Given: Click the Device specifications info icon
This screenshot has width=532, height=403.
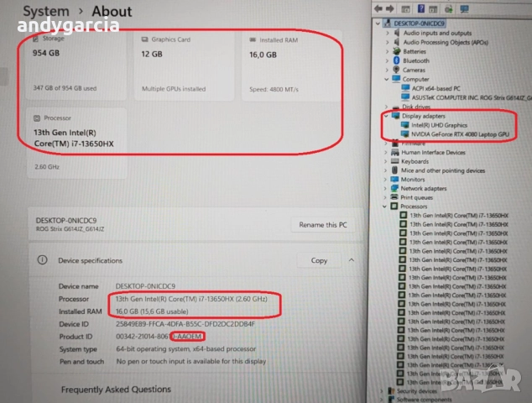Looking at the screenshot, I should [x=41, y=260].
